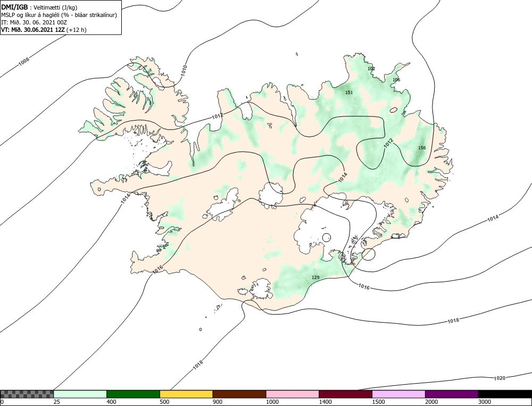Click the title 'DMI/IGB : Veltimætti (J/kg)'
532x406 pixels.
coord(39,7)
